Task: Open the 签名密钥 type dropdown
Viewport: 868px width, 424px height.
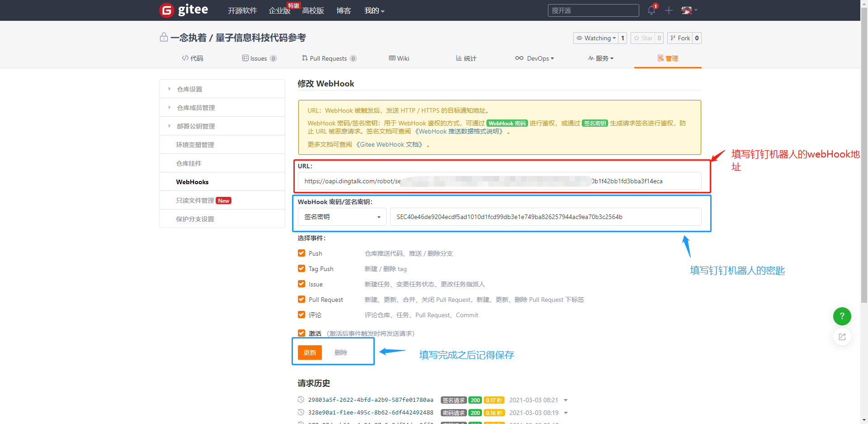Action: pos(342,217)
